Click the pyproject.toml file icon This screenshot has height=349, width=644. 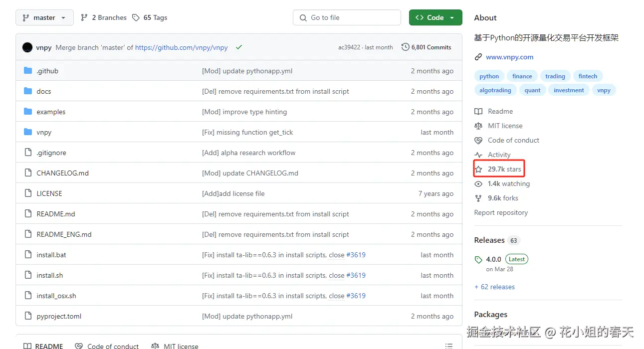click(28, 316)
